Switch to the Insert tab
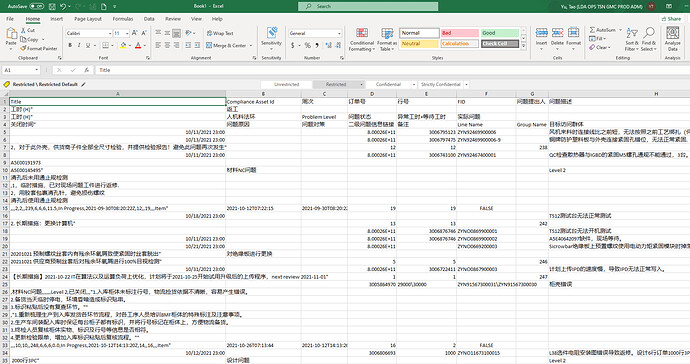690x364 pixels. [56, 19]
